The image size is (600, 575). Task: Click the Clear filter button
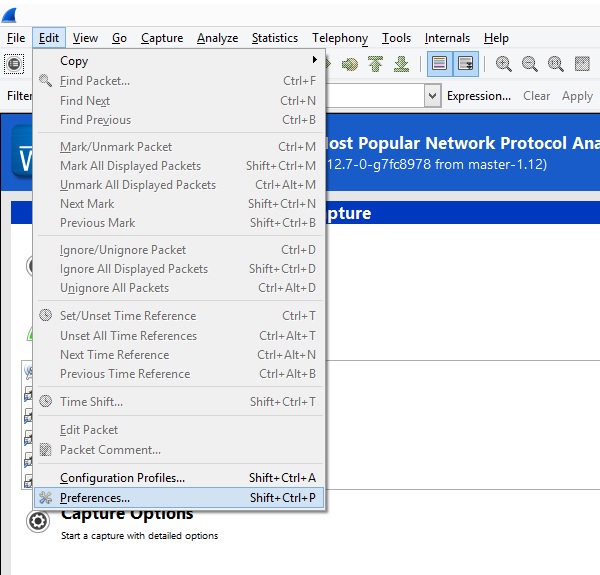point(536,96)
